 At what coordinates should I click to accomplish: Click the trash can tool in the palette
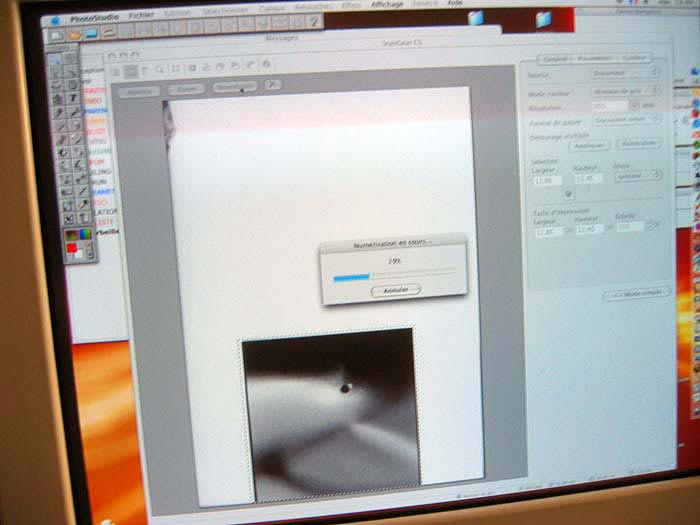(x=84, y=218)
